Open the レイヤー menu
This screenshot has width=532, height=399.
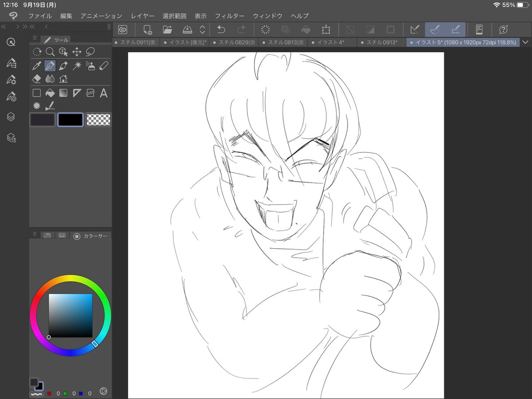142,16
